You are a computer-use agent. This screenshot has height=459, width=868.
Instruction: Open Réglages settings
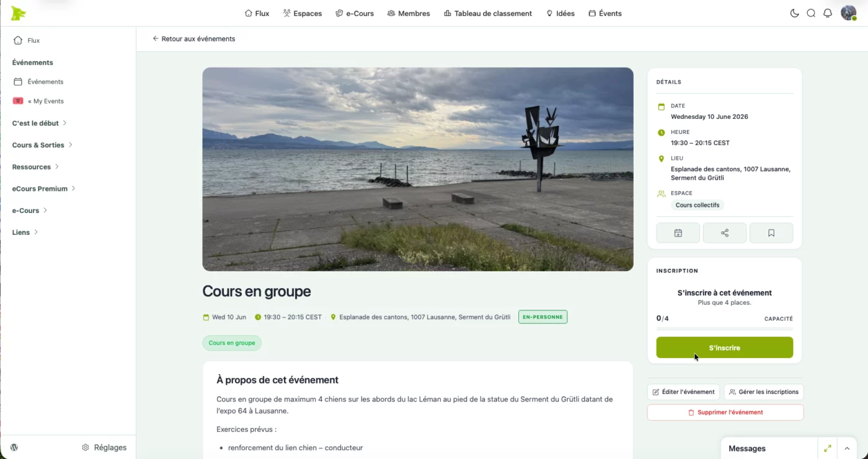[104, 447]
